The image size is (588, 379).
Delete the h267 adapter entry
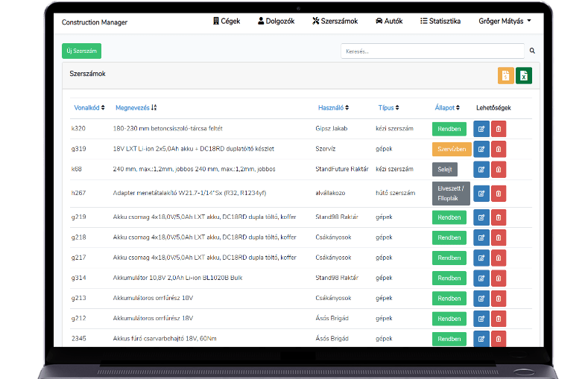pyautogui.click(x=499, y=194)
